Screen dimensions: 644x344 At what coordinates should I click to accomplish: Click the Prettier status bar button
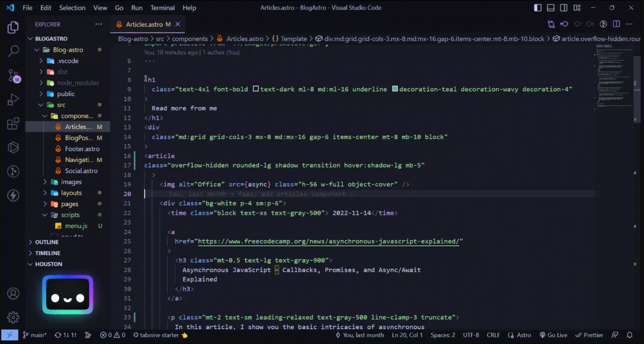[x=589, y=335]
